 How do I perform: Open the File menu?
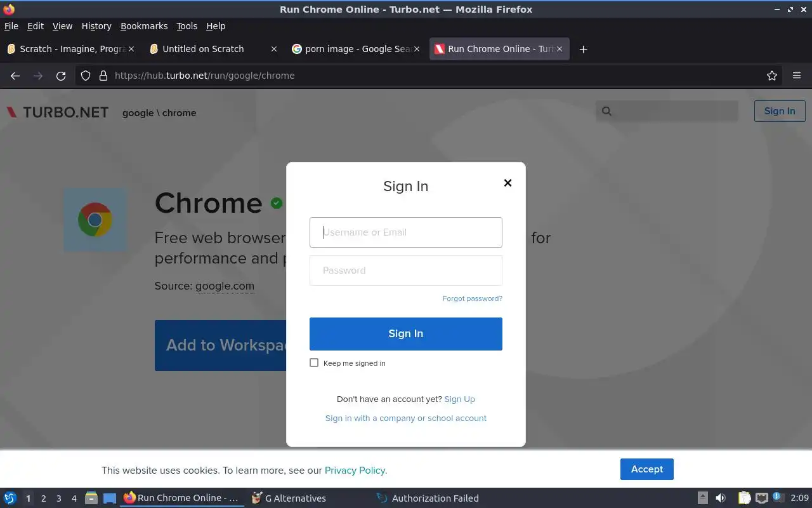(x=11, y=26)
